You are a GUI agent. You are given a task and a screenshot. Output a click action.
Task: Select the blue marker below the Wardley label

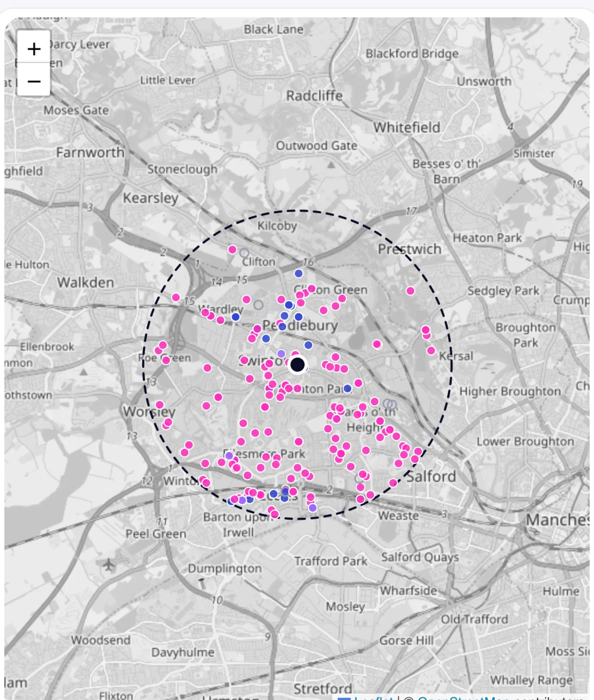(x=236, y=317)
